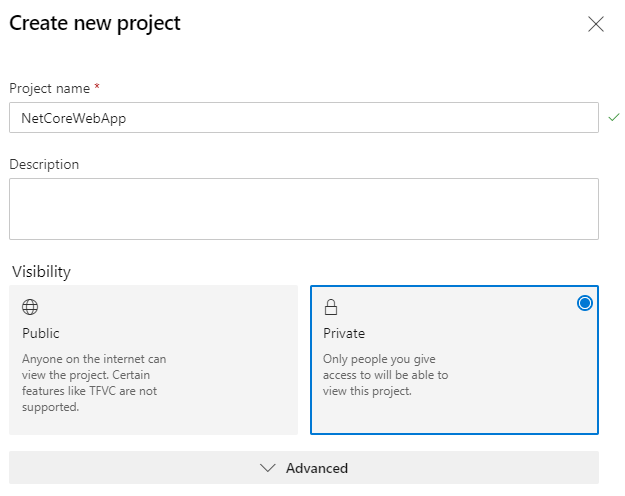This screenshot has height=496, width=625.
Task: Click the chevron arrow beside Advanced
Action: click(267, 468)
